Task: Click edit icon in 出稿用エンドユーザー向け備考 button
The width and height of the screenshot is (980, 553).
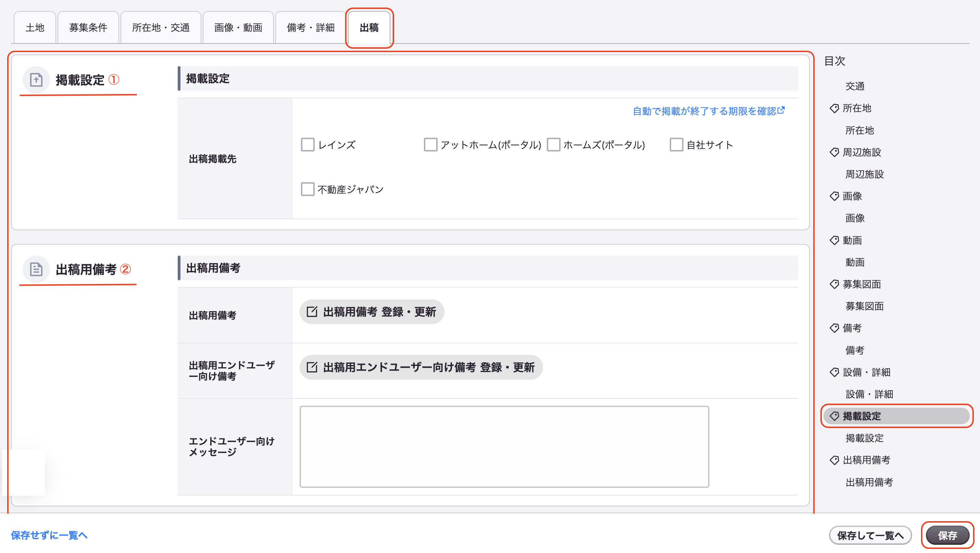Action: [x=312, y=367]
